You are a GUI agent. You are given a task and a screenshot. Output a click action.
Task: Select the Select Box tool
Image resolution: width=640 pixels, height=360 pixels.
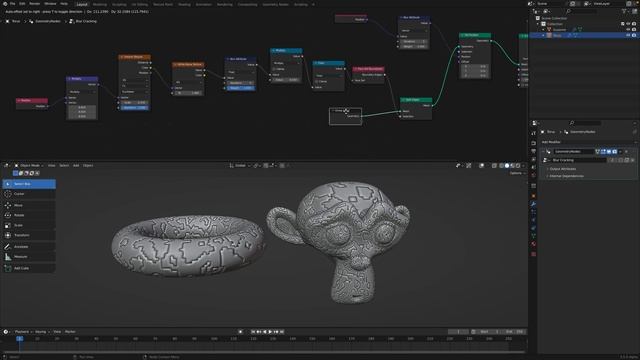click(x=29, y=184)
